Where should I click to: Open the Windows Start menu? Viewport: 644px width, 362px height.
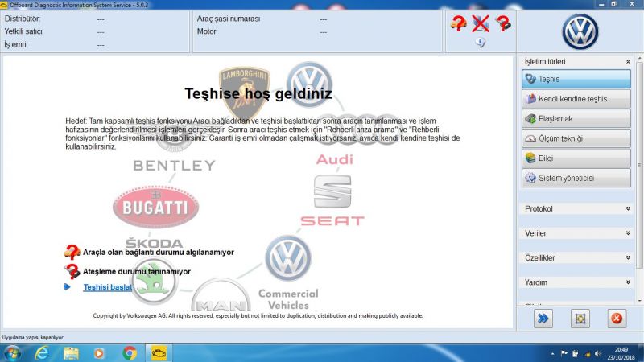coord(12,353)
